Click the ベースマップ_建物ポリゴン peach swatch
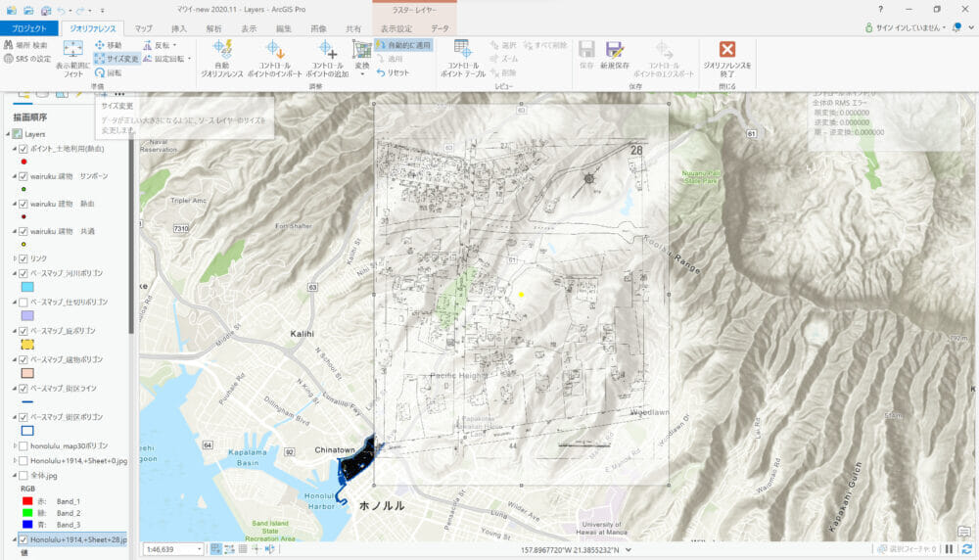The height and width of the screenshot is (560, 979). (27, 373)
